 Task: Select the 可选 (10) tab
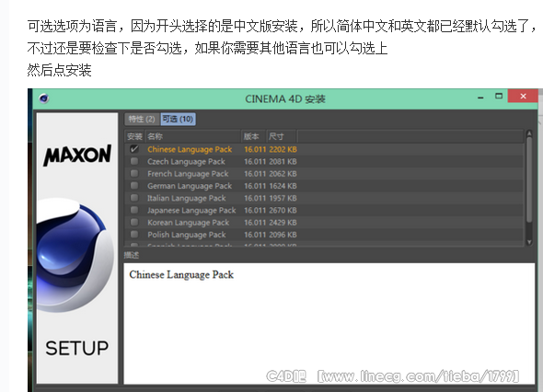pos(178,119)
